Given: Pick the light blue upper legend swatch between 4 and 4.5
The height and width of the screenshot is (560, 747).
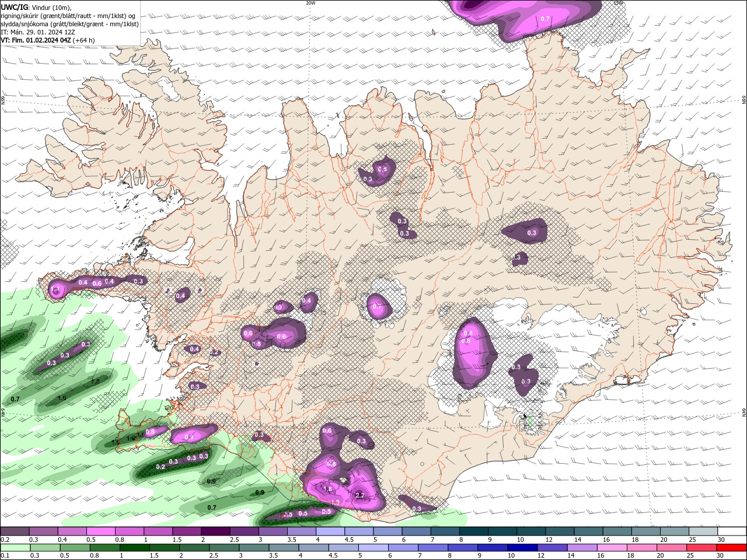Looking at the screenshot, I should click(x=330, y=531).
